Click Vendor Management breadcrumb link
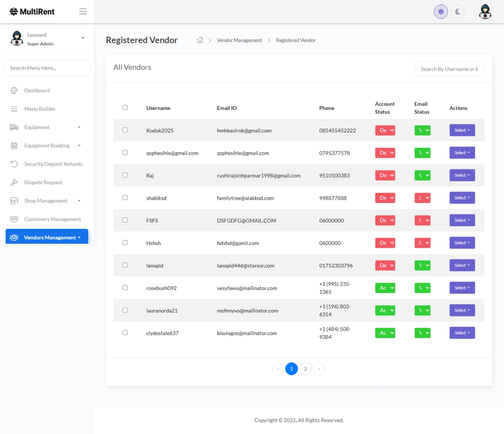The image size is (504, 434). pyautogui.click(x=239, y=40)
